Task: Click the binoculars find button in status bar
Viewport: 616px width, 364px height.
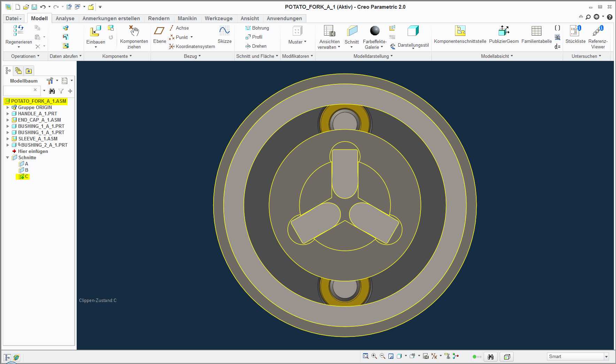Action: [x=491, y=357]
